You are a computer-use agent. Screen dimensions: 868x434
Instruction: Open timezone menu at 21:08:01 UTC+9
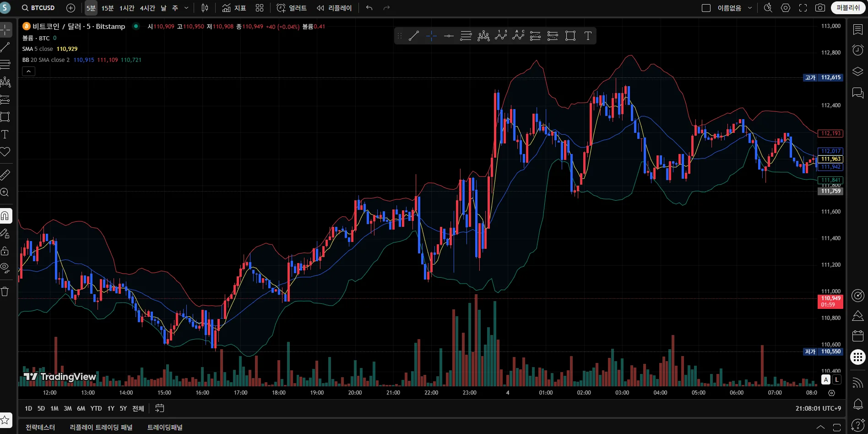tap(818, 408)
